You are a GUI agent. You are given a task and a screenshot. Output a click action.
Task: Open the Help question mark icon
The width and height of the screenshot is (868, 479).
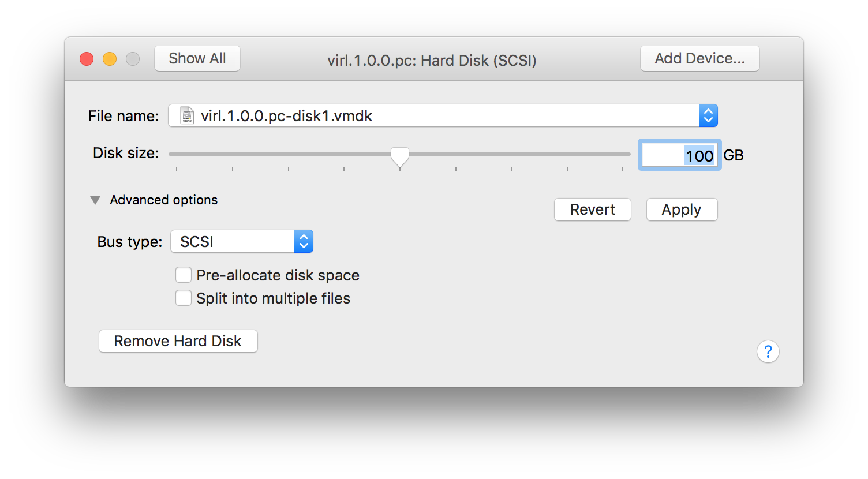tap(768, 351)
